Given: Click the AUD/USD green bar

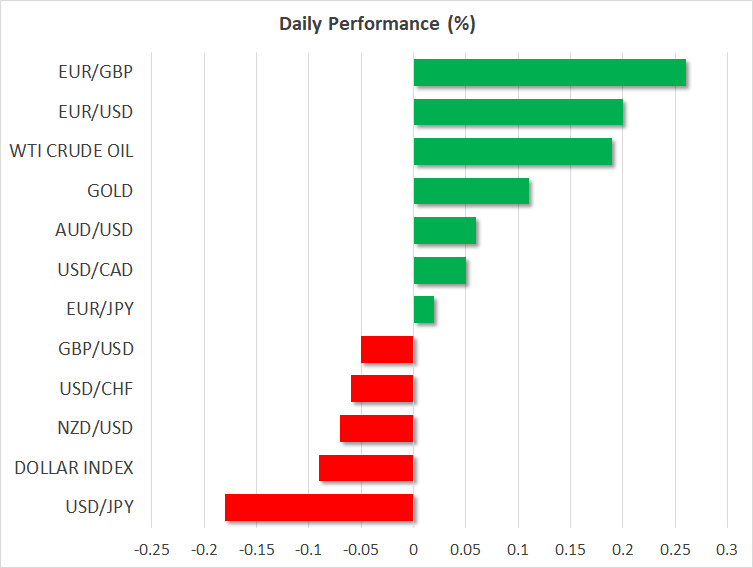Looking at the screenshot, I should pyautogui.click(x=445, y=230).
